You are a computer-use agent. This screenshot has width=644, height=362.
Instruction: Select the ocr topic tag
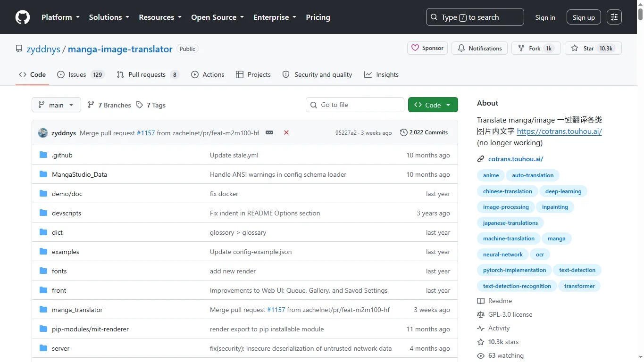tap(540, 255)
